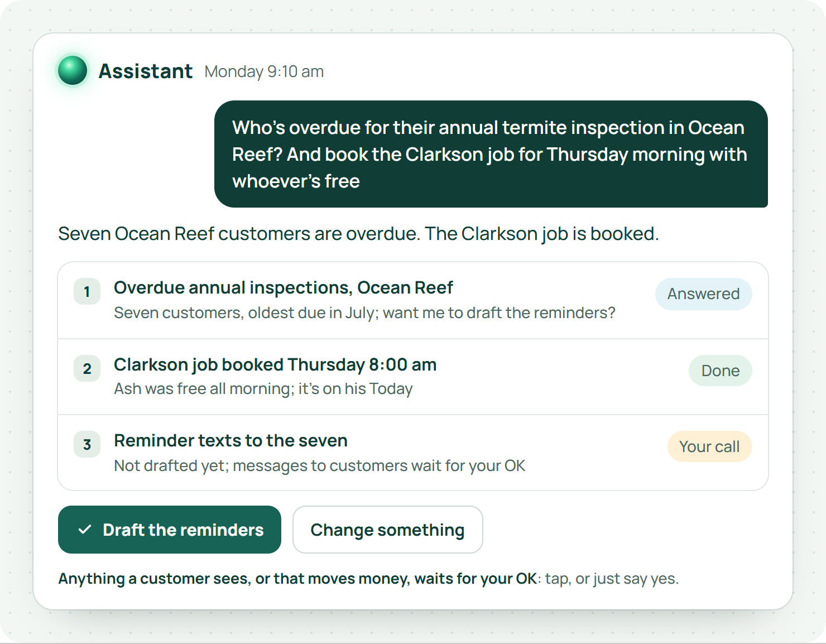Open the 'Clarkson job booked Thursday 8:00 am' title
Viewport: 826px width, 644px height.
coord(275,364)
